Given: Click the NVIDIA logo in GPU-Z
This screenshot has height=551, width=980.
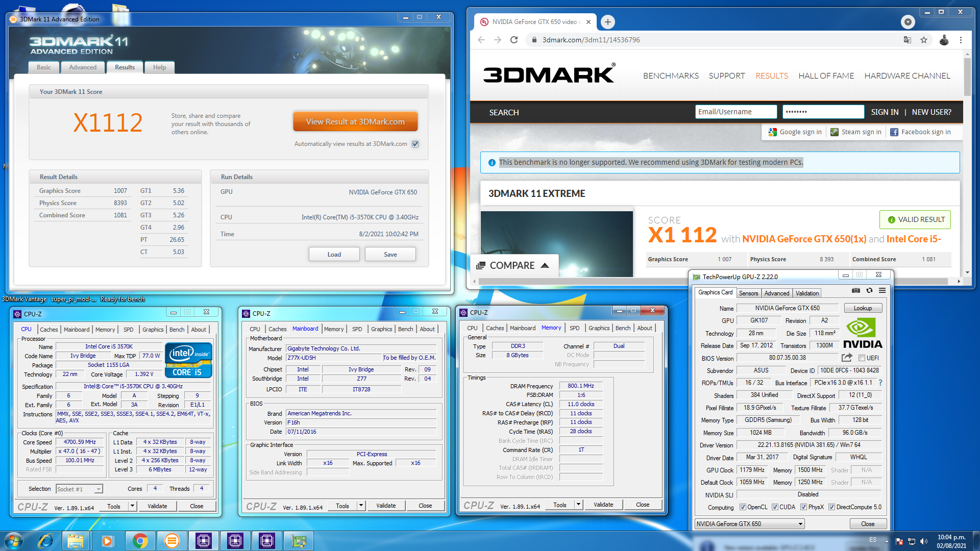Looking at the screenshot, I should pyautogui.click(x=863, y=334).
